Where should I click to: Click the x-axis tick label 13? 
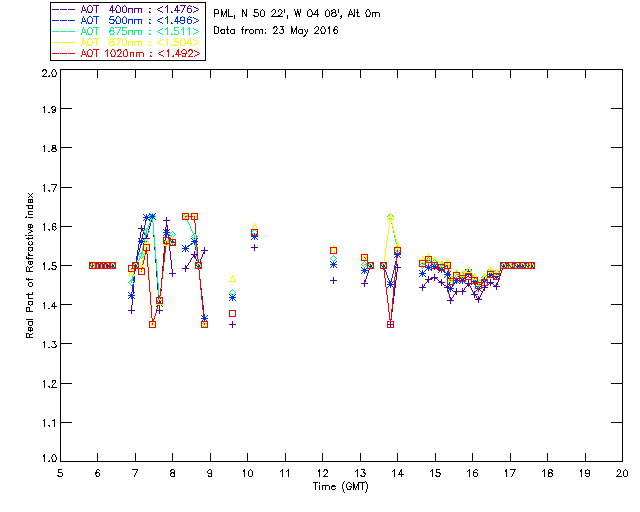[360, 473]
